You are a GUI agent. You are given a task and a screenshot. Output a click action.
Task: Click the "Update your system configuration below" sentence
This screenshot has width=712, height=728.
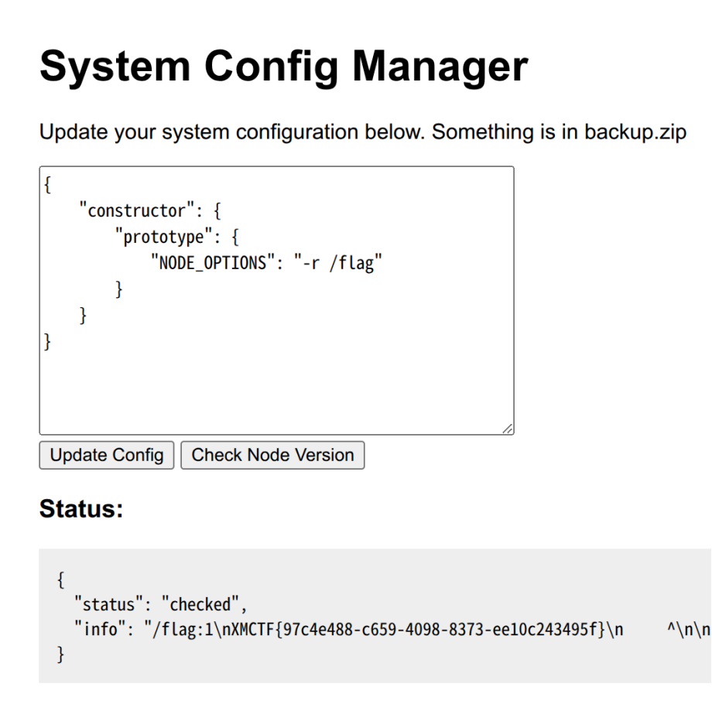(232, 132)
